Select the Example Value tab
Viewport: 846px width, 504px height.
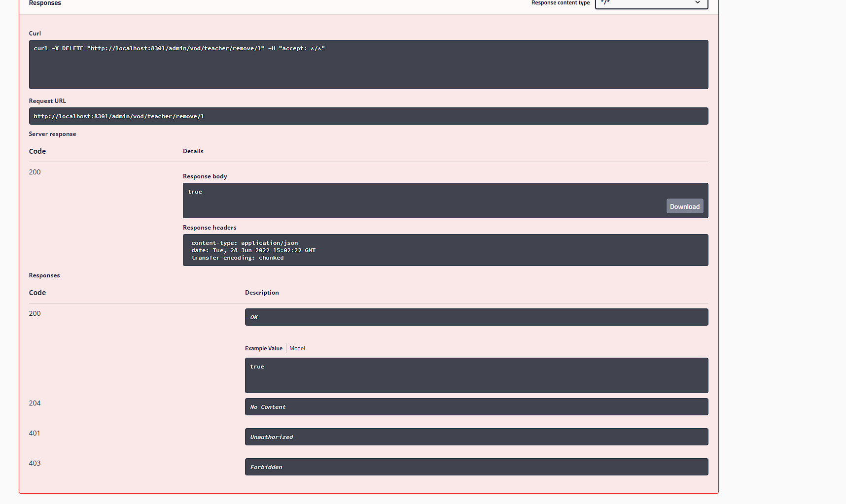[x=264, y=348]
